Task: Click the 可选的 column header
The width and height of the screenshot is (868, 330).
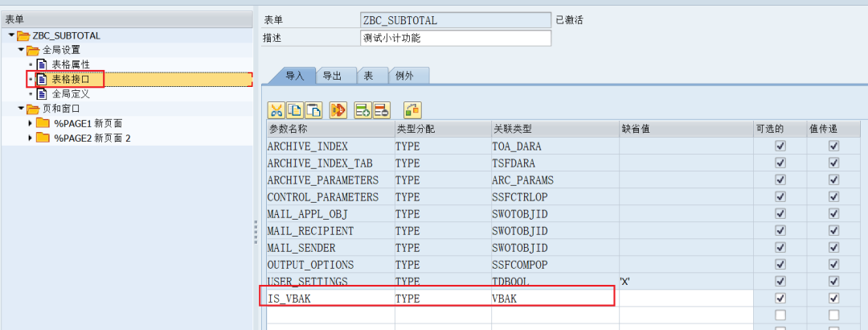Action: [x=780, y=130]
